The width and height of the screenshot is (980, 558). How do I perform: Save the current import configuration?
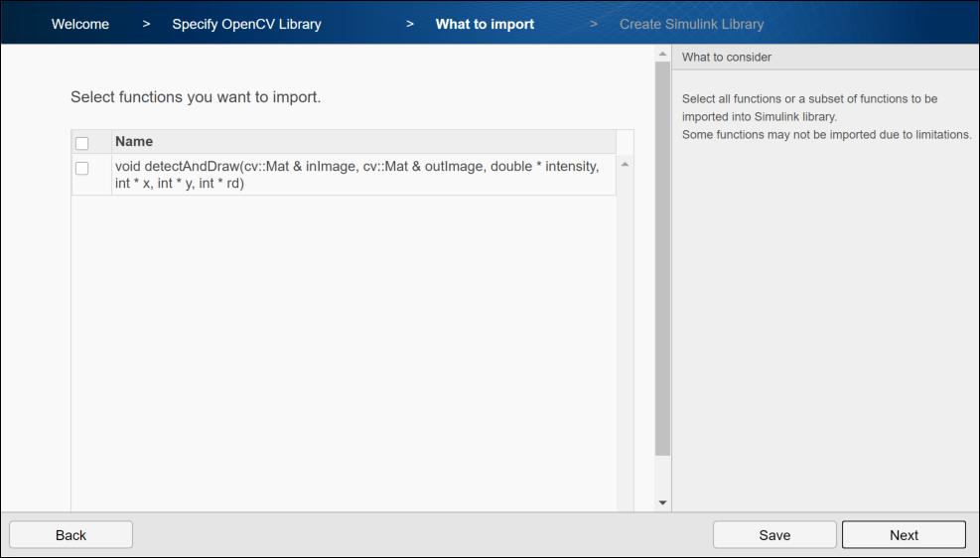point(774,535)
